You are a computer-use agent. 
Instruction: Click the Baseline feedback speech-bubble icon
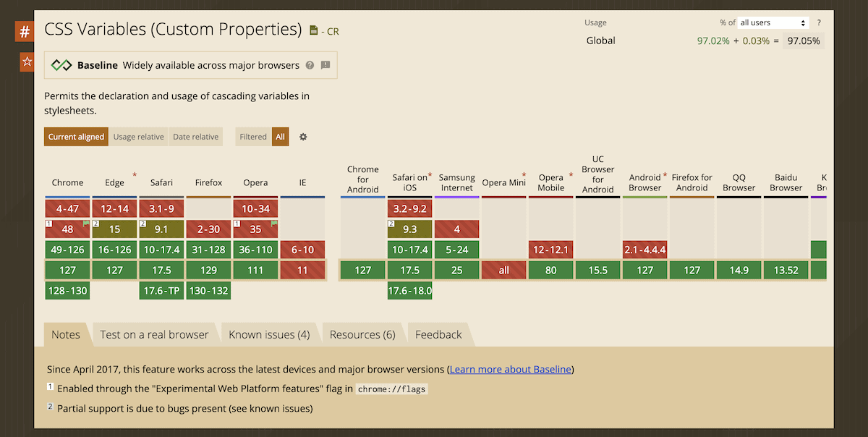pyautogui.click(x=325, y=65)
